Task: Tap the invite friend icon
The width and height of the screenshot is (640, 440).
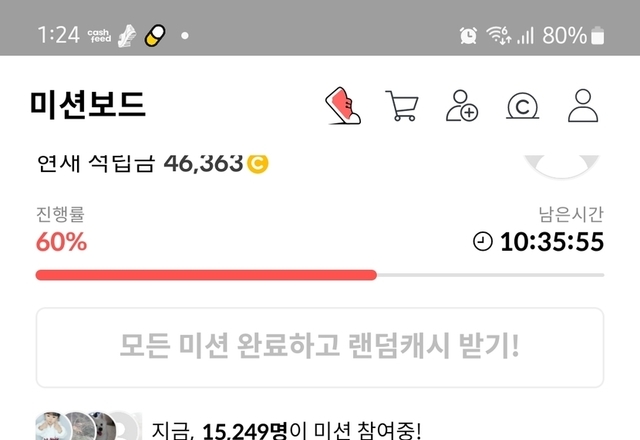Action: (x=462, y=105)
